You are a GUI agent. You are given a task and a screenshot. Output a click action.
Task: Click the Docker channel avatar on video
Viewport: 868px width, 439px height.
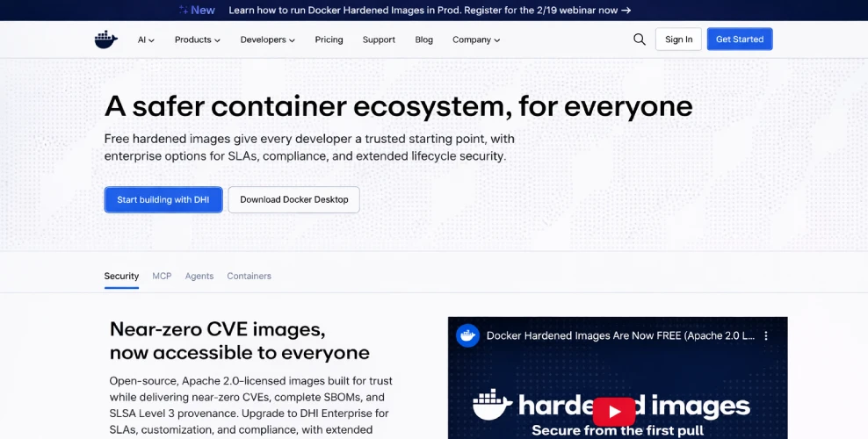pos(467,335)
